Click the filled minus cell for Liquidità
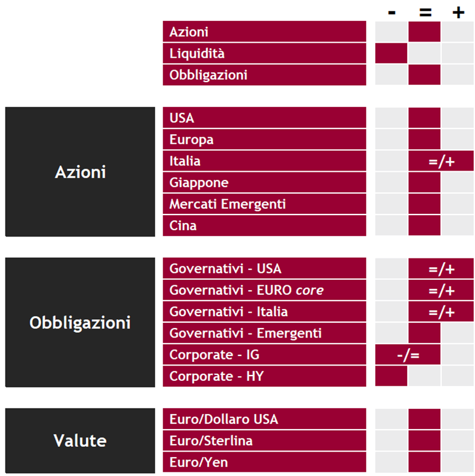475x476 pixels. [x=391, y=53]
